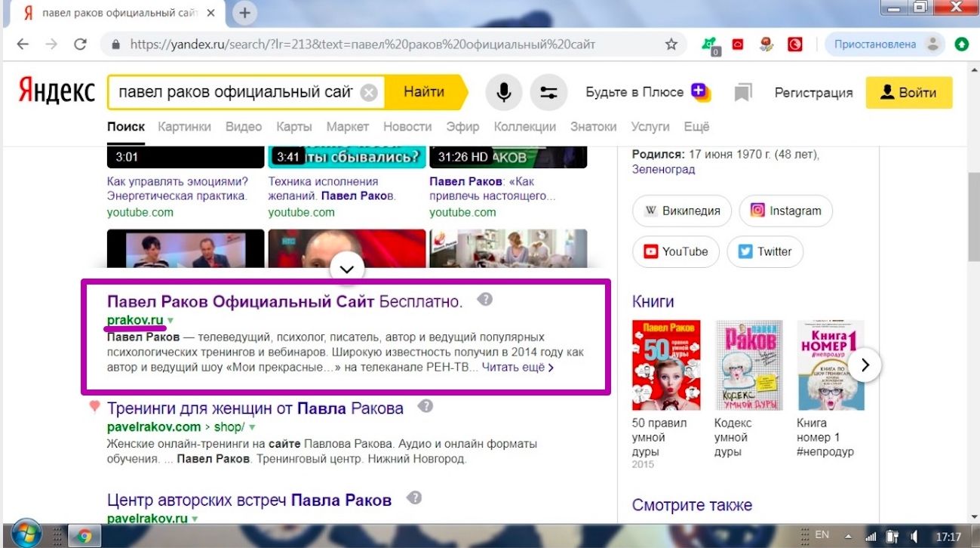
Task: Open dropdown arrow beside pavelrakov.ru
Action: (x=195, y=519)
